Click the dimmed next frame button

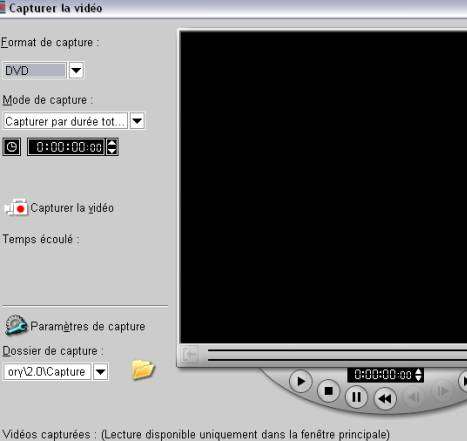click(x=443, y=391)
